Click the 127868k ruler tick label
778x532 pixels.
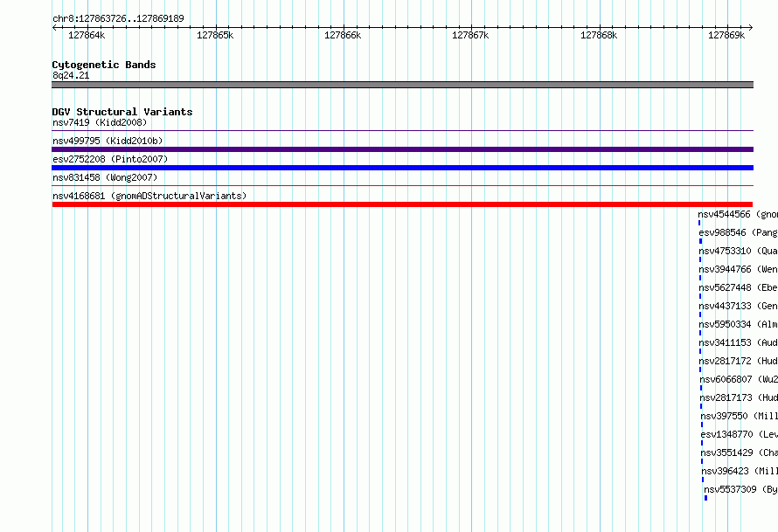(x=599, y=35)
